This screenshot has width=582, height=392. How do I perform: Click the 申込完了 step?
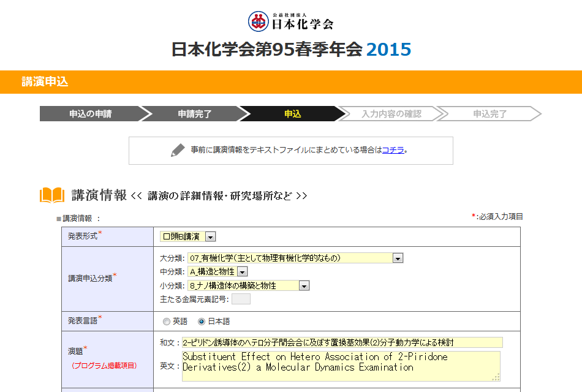click(489, 114)
